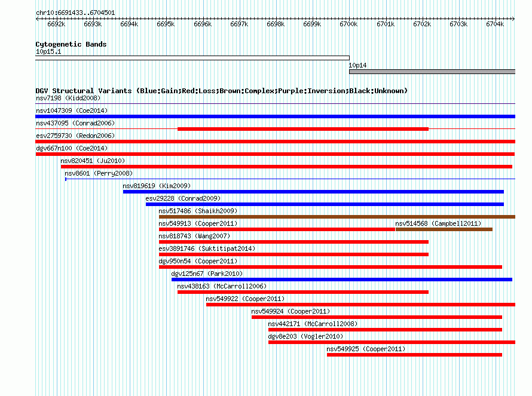Click the nsv549913 (Cooper2011) label
Screen dimensions: 532x396
[198, 224]
